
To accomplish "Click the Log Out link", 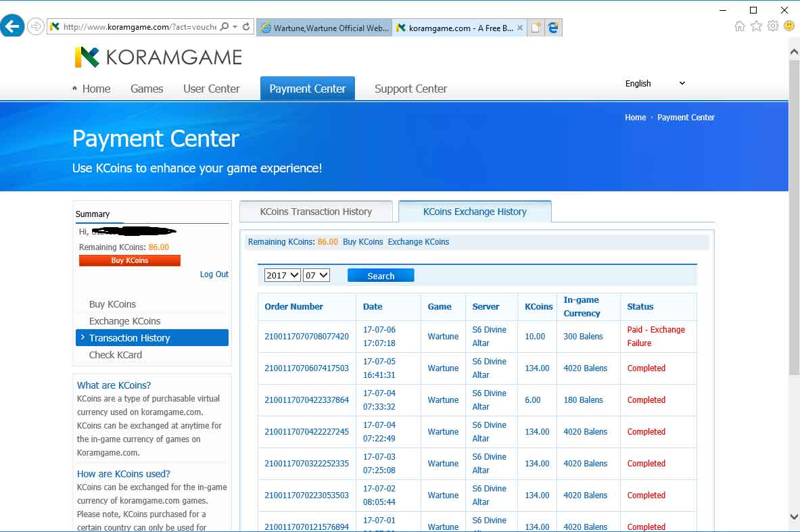I will (214, 274).
